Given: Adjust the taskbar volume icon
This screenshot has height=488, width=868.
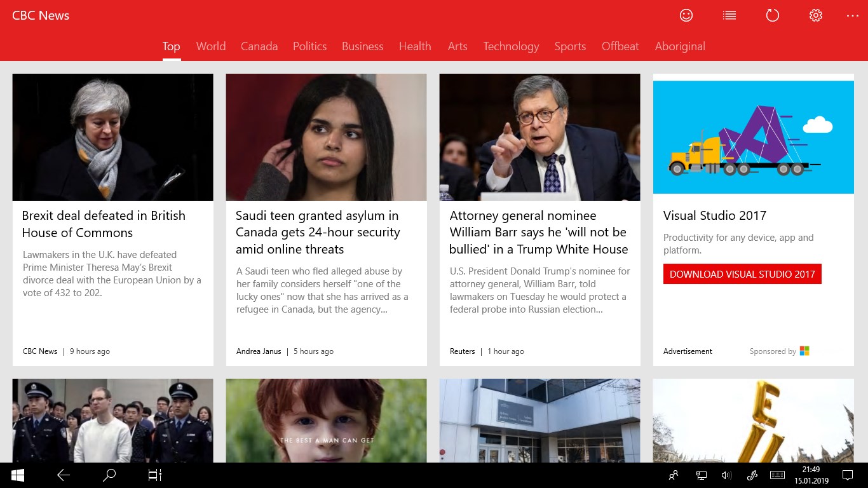Looking at the screenshot, I should coord(726,475).
